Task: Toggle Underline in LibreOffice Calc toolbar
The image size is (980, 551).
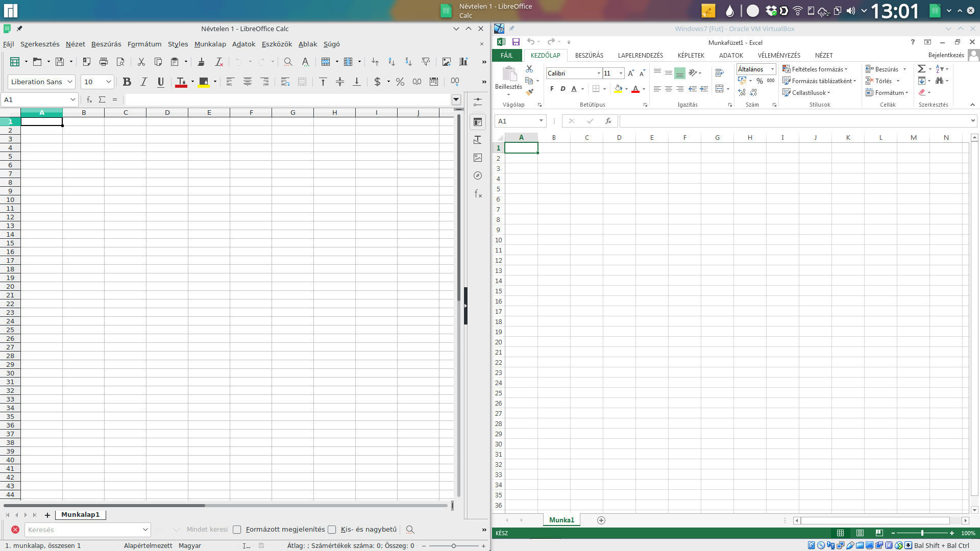Action: [x=161, y=82]
